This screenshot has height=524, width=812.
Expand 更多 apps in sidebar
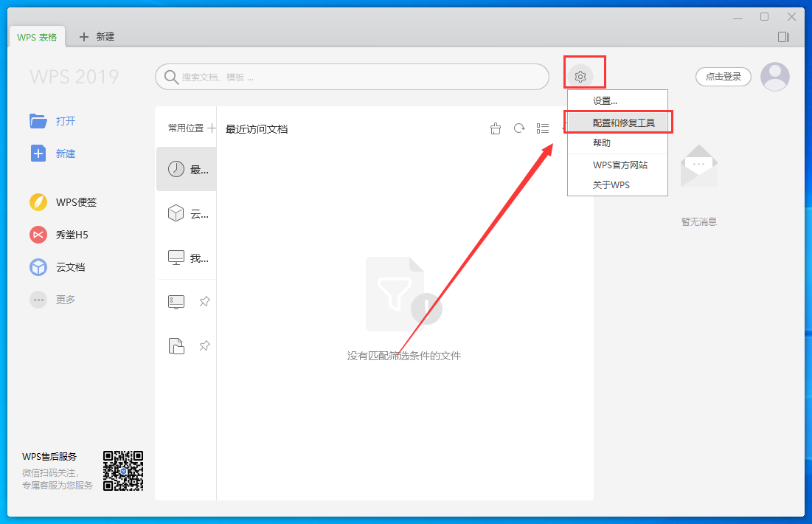(x=52, y=300)
